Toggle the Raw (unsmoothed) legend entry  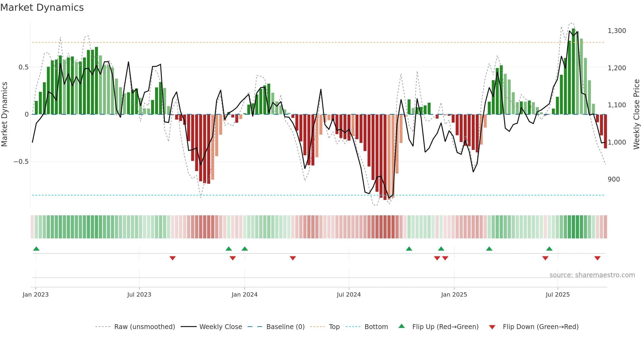coord(135,327)
